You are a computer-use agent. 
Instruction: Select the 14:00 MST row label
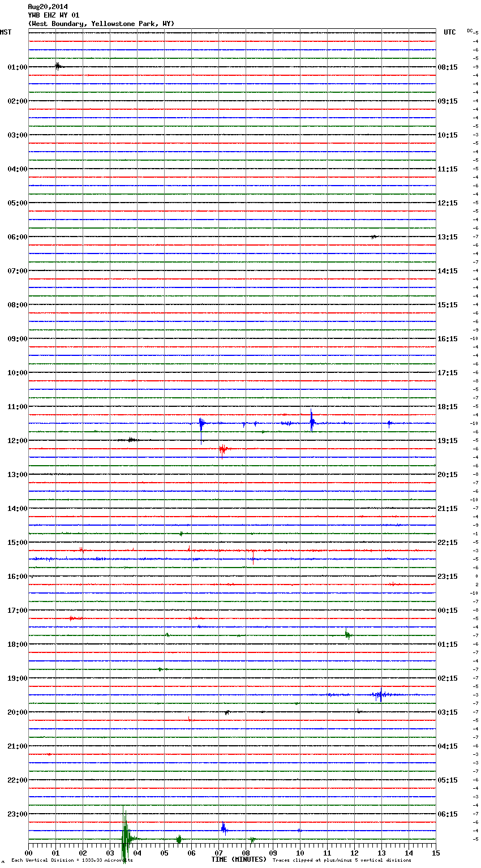pos(18,509)
